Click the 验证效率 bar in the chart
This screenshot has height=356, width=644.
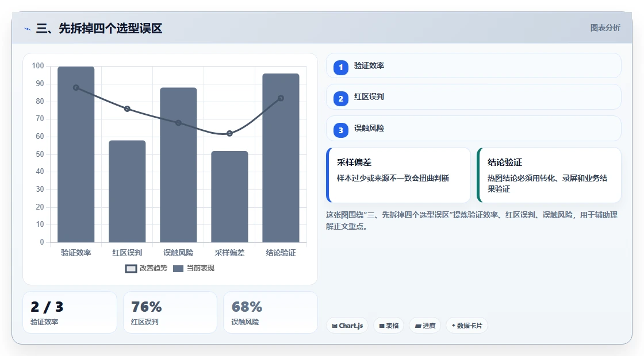(x=76, y=154)
